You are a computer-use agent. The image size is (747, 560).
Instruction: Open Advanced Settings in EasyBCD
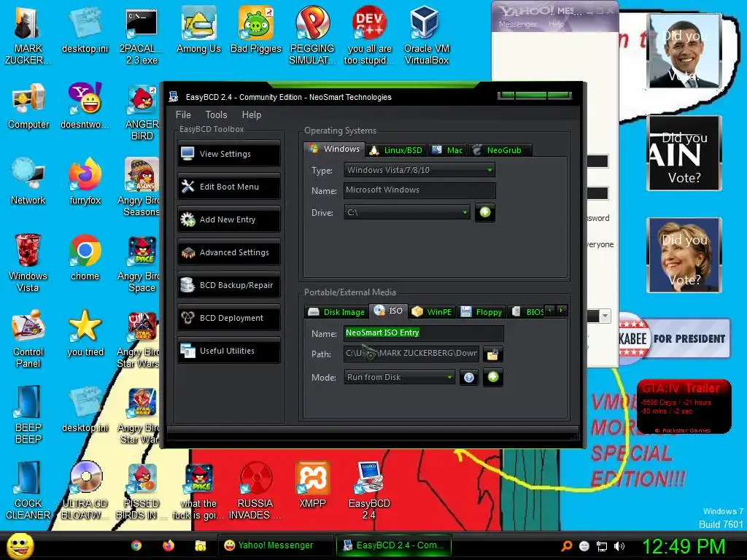(228, 252)
